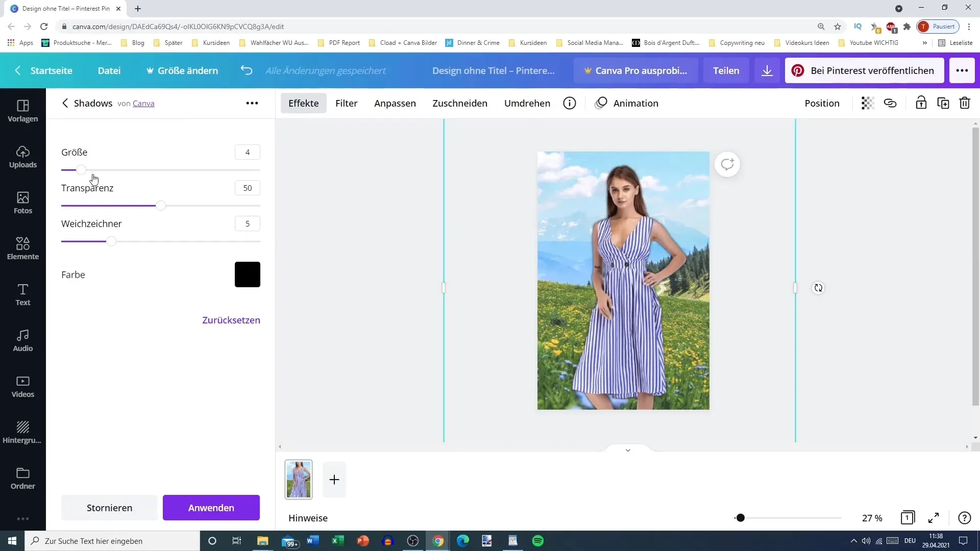Open the black Farbe color swatch
Viewport: 980px width, 551px height.
pyautogui.click(x=248, y=274)
